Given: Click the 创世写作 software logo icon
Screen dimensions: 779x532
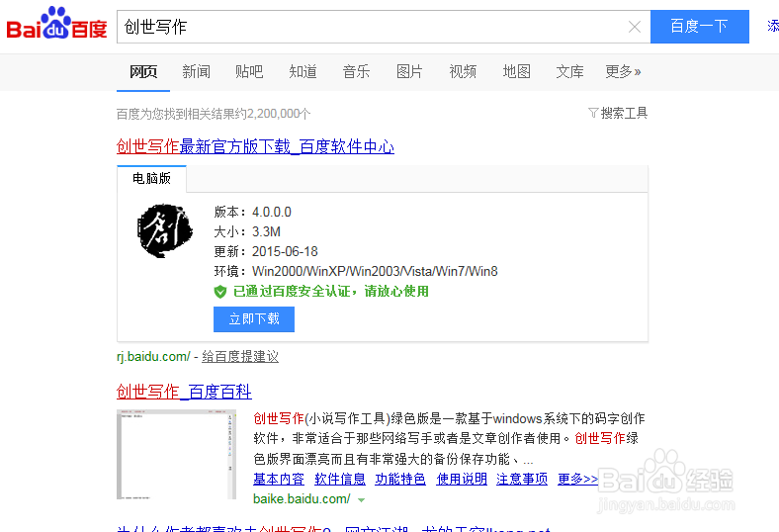Looking at the screenshot, I should (x=164, y=231).
